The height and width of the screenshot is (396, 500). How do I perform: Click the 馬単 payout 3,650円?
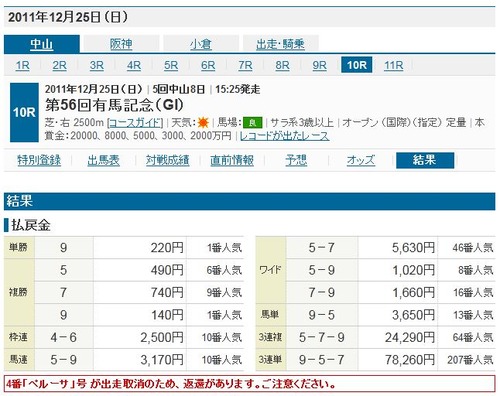click(x=413, y=315)
